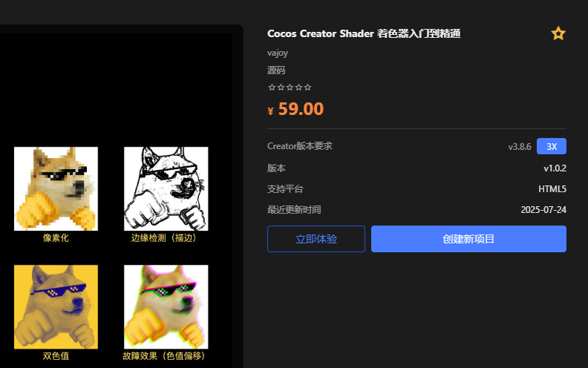Click the second rating star

(281, 88)
